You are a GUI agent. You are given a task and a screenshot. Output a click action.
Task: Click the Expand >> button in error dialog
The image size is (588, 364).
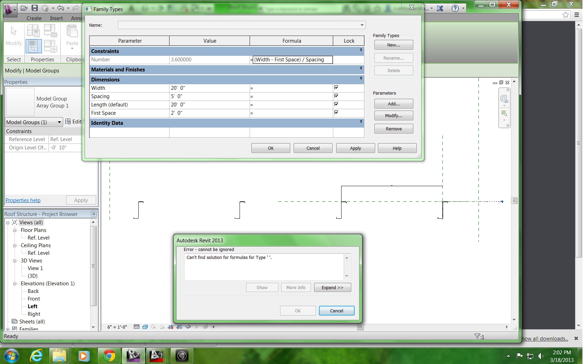[332, 287]
